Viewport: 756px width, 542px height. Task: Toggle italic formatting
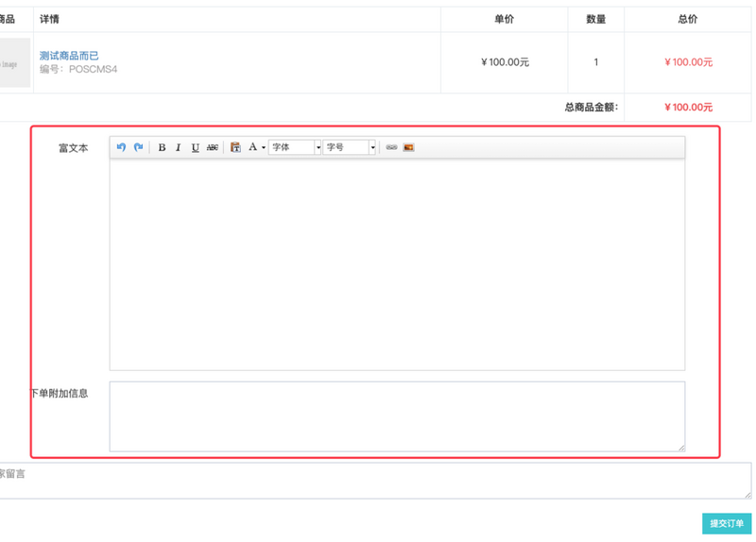point(179,147)
